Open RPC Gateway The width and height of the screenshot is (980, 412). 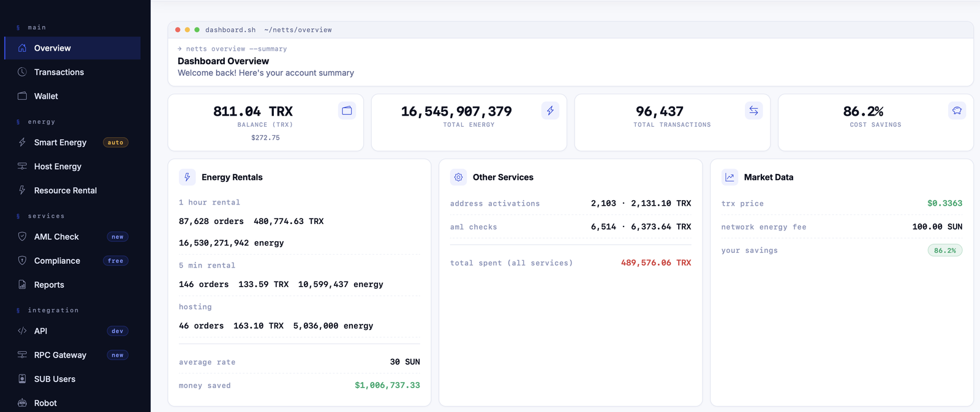pos(72,354)
